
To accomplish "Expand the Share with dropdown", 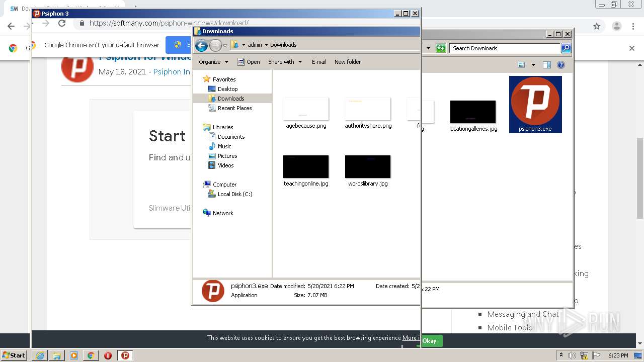I will click(285, 62).
